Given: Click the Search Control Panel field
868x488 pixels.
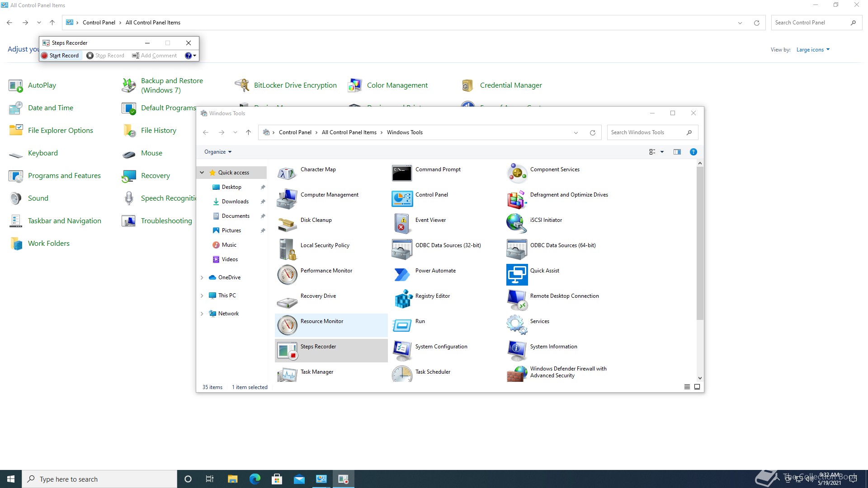Looking at the screenshot, I should pos(816,23).
